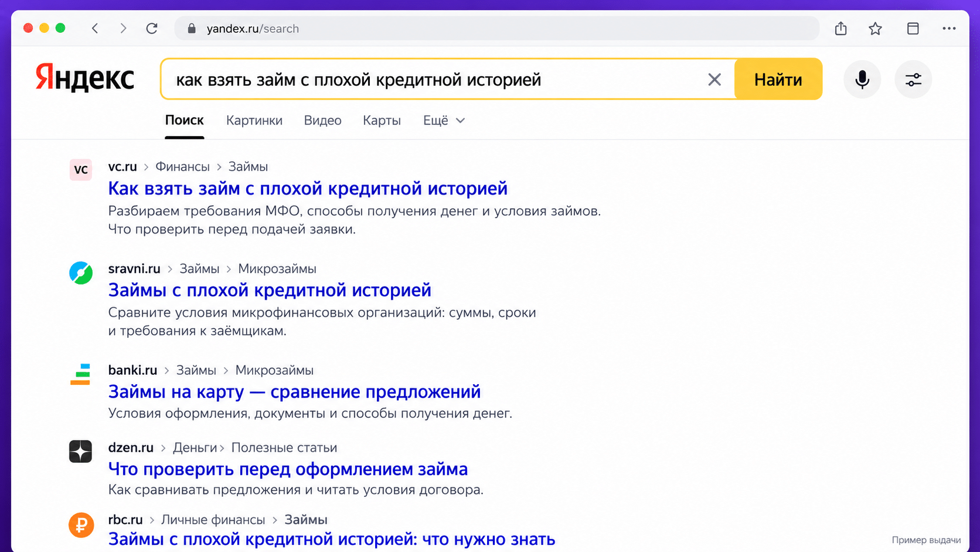Expand the Ещё dropdown
The height and width of the screenshot is (552, 980).
point(444,120)
